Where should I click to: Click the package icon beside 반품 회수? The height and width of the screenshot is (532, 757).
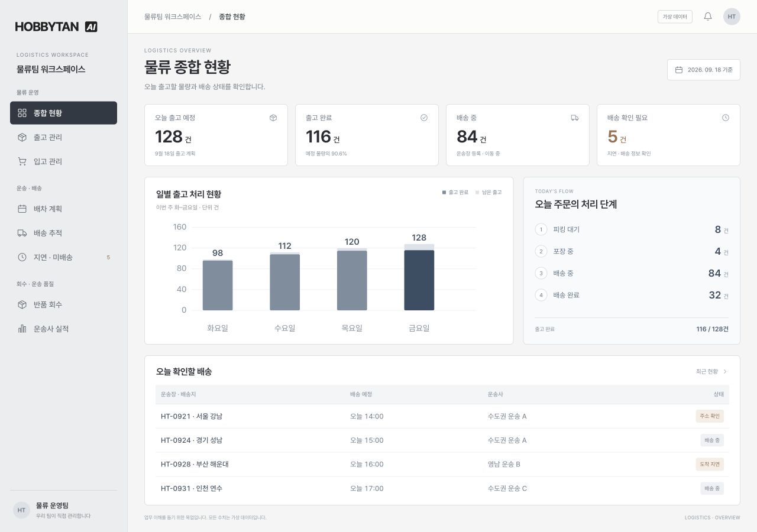click(x=22, y=304)
